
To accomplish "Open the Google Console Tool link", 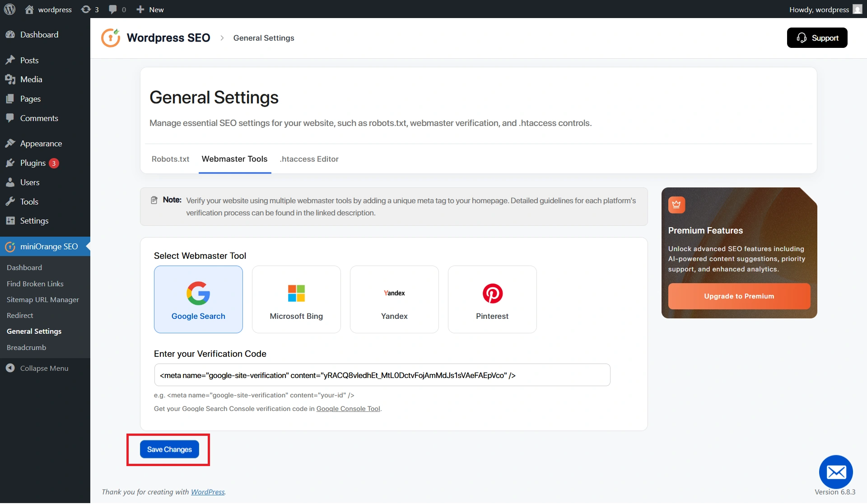I will point(348,409).
